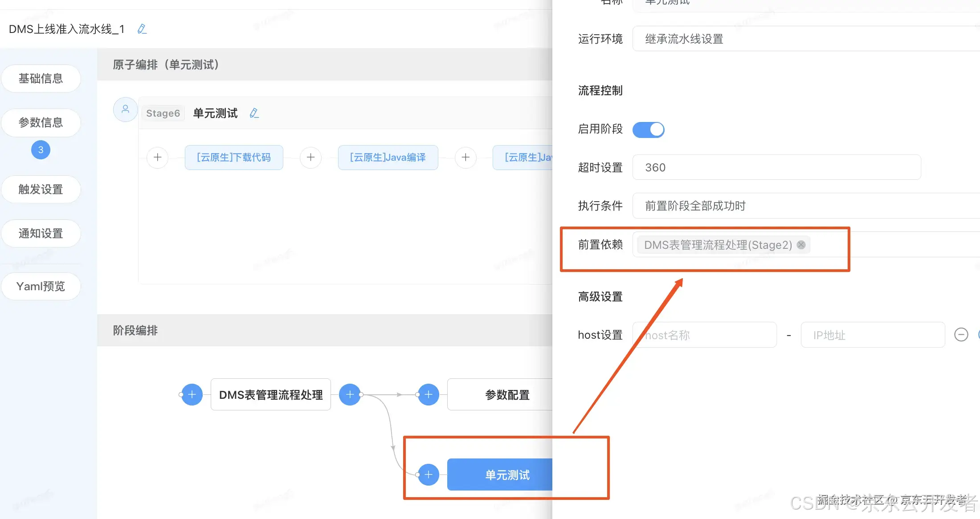Click plus icon between 下载代码 and Java编译
Viewport: 980px width, 519px height.
tap(310, 158)
